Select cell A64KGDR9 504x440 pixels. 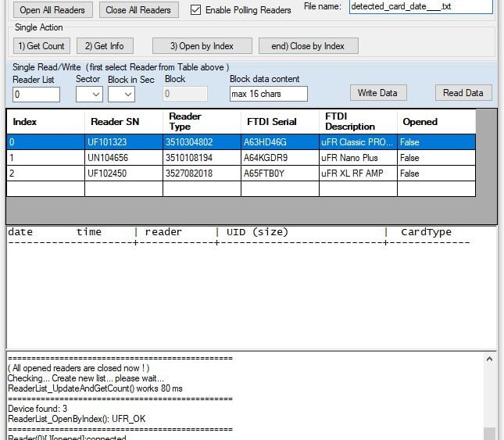pyautogui.click(x=280, y=158)
